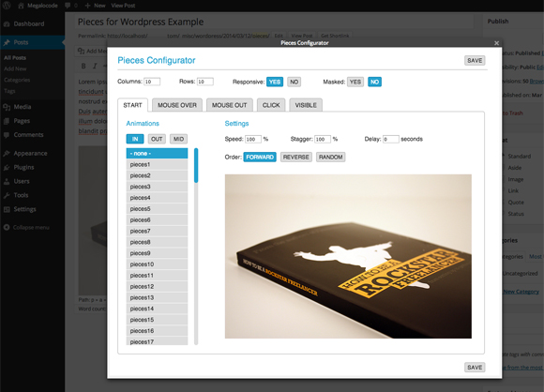Select pieces16 in animations list
The width and height of the screenshot is (544, 392).
pyautogui.click(x=157, y=331)
